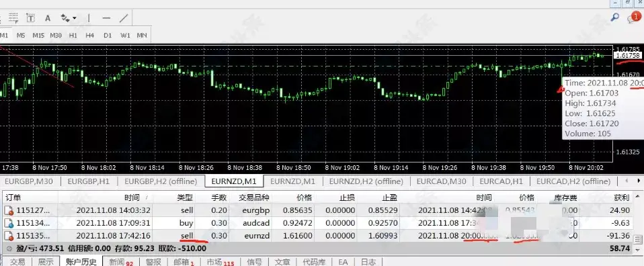The image size is (644, 266).
Task: Select the arrows object tool
Action: [x=65, y=18]
